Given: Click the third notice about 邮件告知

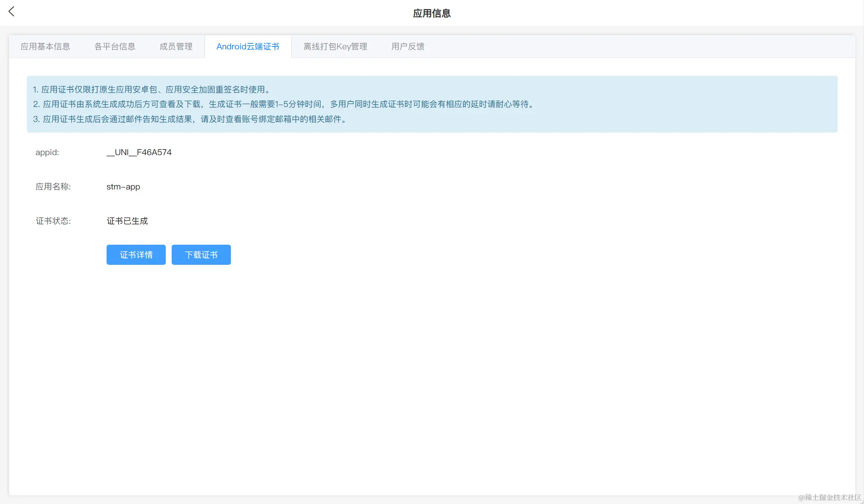Looking at the screenshot, I should coord(190,119).
